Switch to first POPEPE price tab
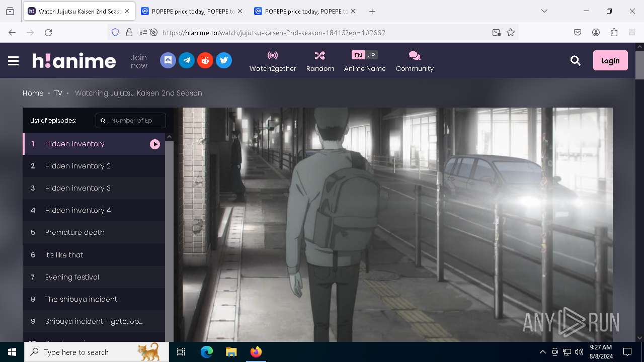This screenshot has width=644, height=362. 192,11
